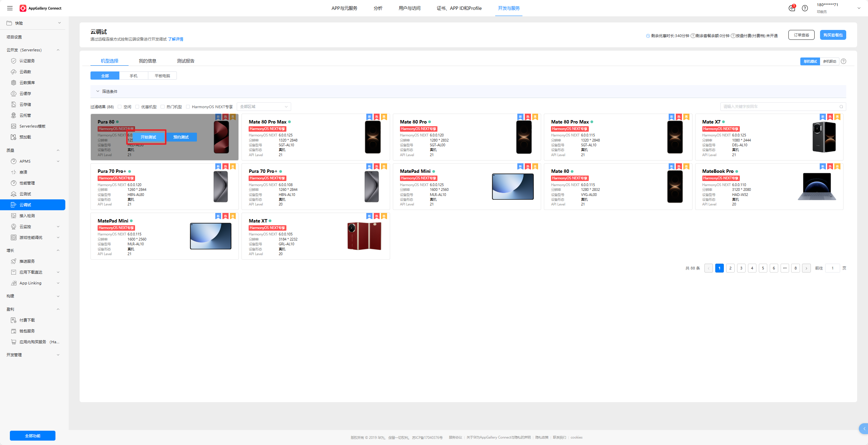
Task: Click the Mate XT device thumbnail
Action: click(364, 236)
